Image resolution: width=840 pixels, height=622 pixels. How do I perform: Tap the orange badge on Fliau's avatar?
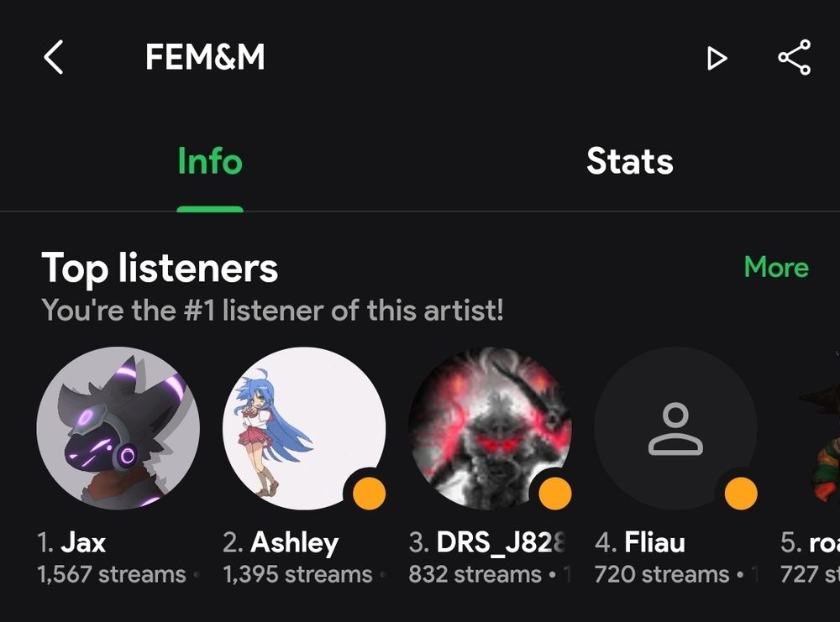[x=741, y=494]
